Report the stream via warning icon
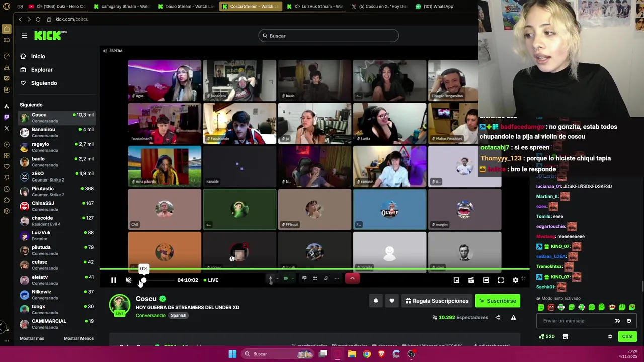 [x=513, y=317]
